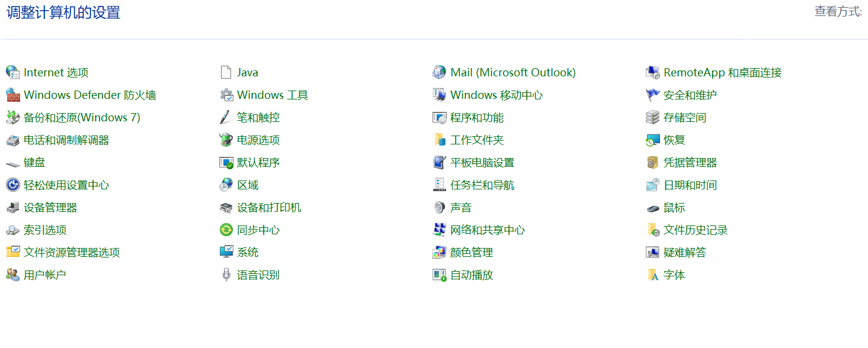Click the 恢复 recovery icon
Viewport: 868px width, 348px height.
(x=653, y=140)
